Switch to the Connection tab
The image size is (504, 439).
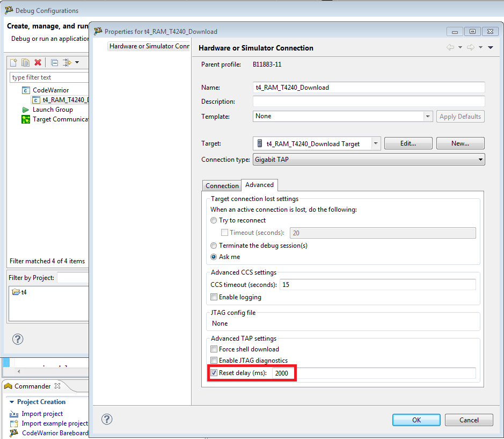222,186
